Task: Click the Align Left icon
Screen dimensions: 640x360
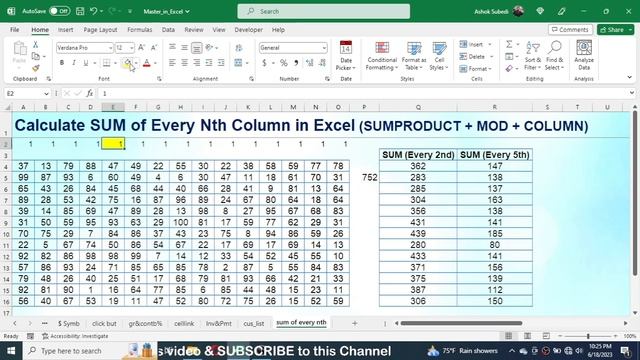Action: coord(172,63)
